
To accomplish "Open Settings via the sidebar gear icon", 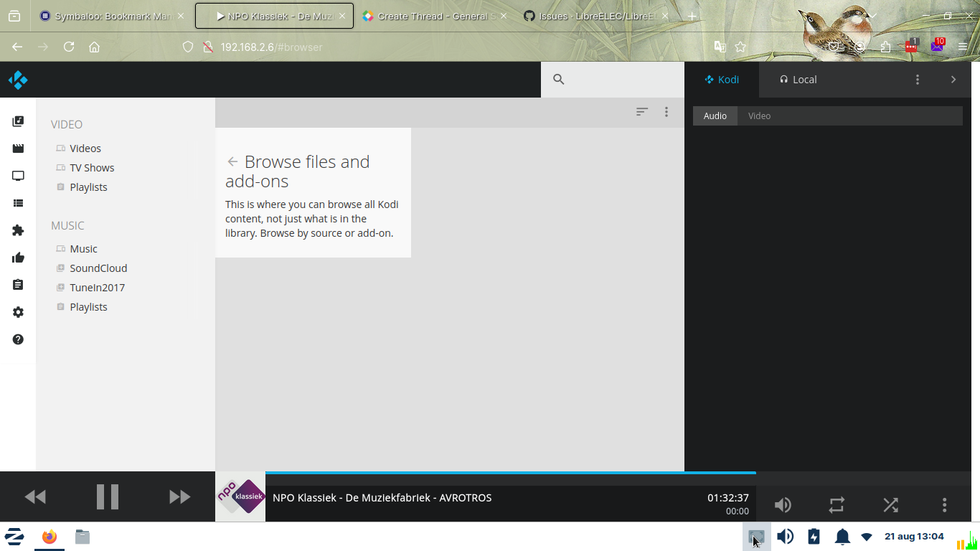I will [x=18, y=312].
